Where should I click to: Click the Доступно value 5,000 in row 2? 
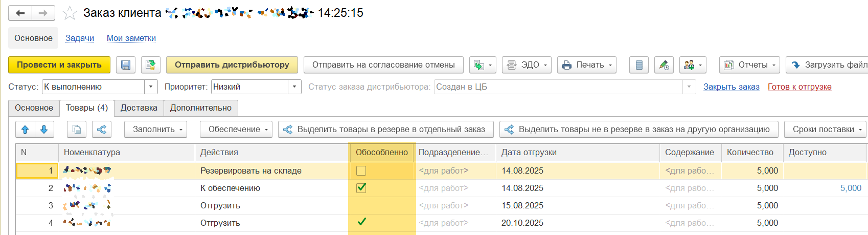(x=851, y=188)
